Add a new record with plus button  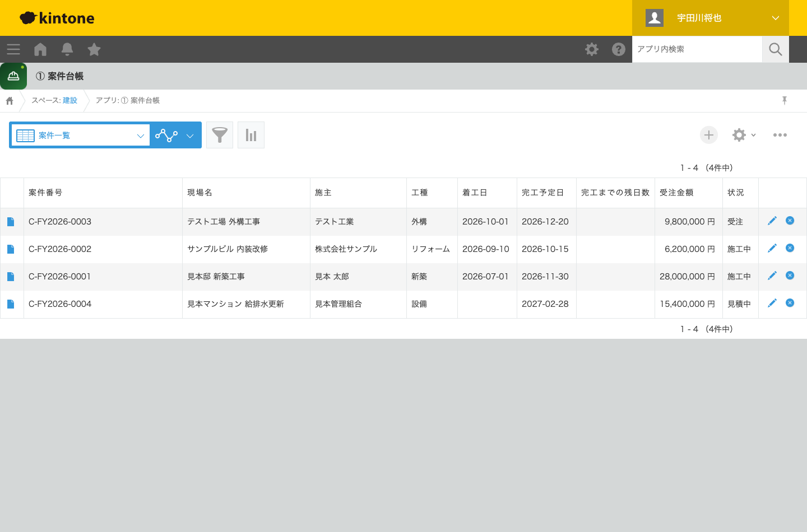[709, 135]
